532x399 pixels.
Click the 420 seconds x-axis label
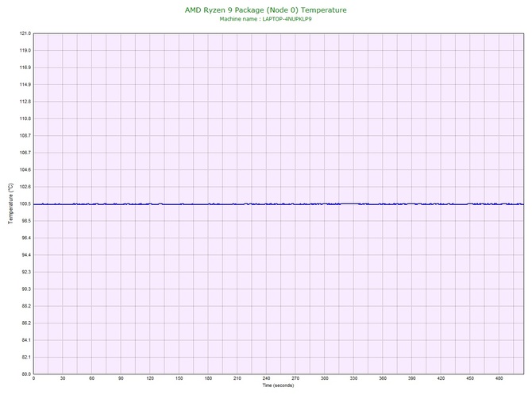point(441,378)
